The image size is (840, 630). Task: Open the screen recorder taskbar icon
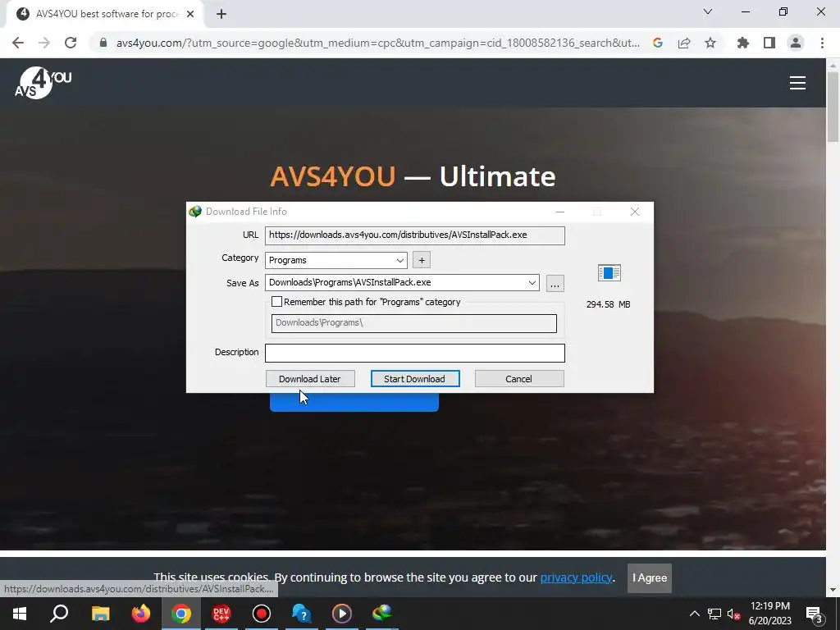pos(262,614)
